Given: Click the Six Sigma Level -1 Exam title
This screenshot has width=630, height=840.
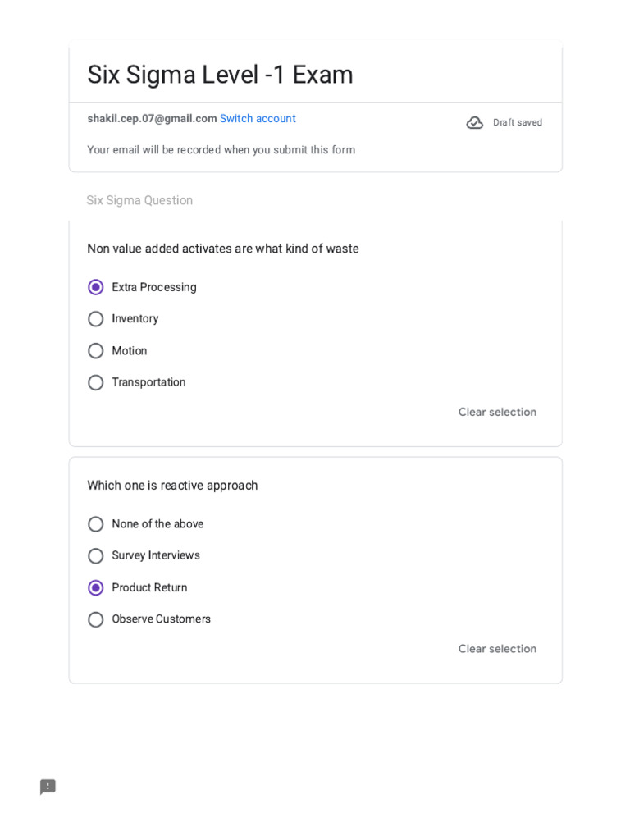Looking at the screenshot, I should click(x=220, y=75).
